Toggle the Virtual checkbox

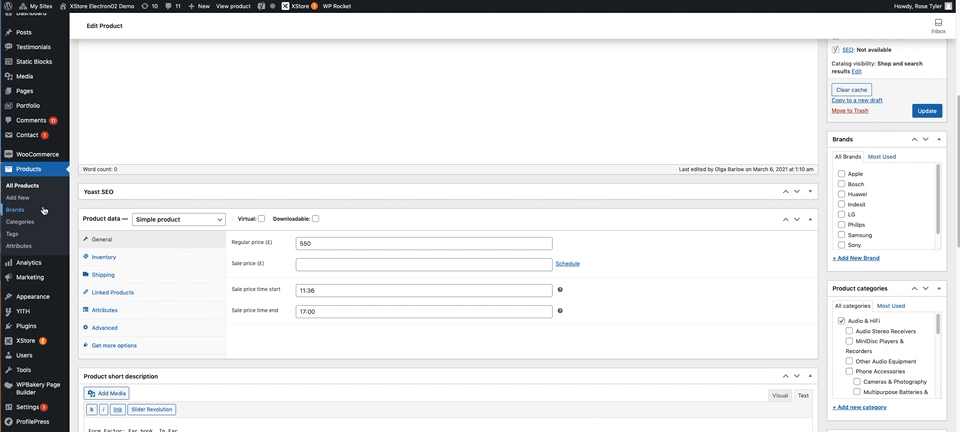click(x=261, y=218)
